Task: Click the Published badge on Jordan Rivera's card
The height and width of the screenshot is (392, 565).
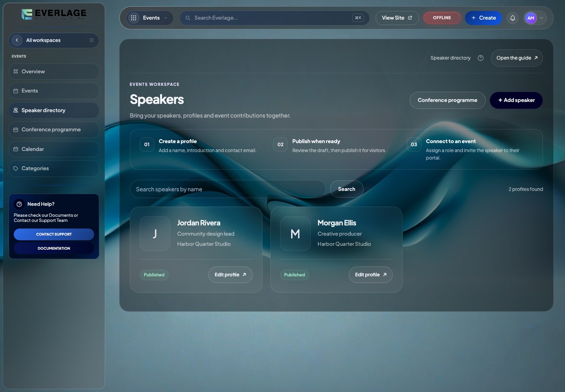Action: tap(154, 275)
